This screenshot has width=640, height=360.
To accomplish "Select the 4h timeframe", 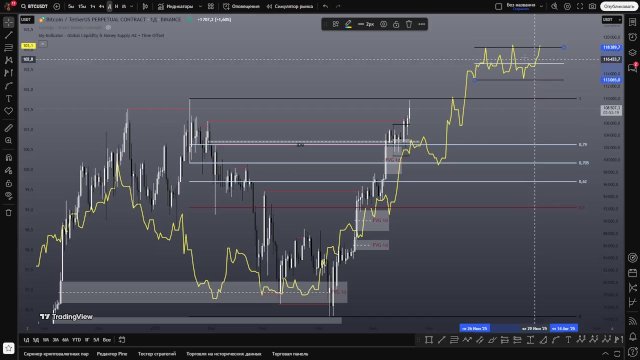I will (x=101, y=7).
